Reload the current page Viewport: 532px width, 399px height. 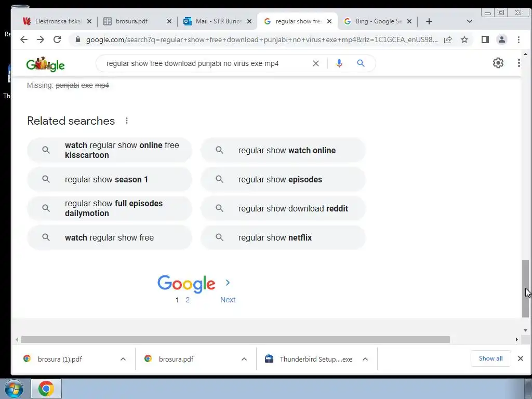tap(57, 39)
